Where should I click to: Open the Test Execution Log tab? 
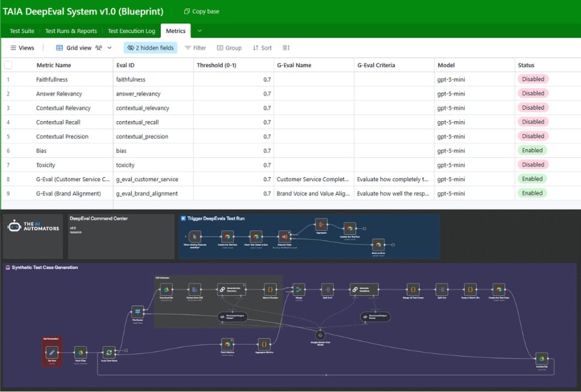[x=131, y=31]
